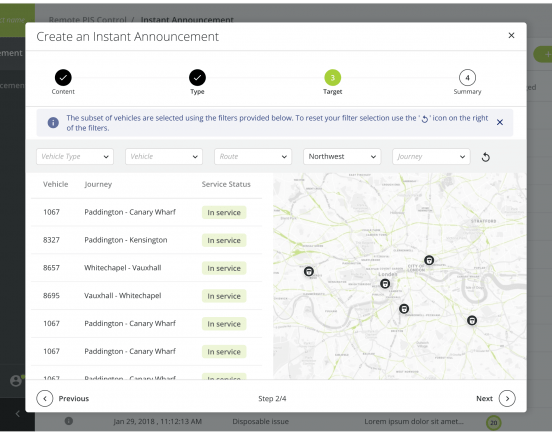Select vehicle 8327 row
552x435 pixels.
(146, 240)
